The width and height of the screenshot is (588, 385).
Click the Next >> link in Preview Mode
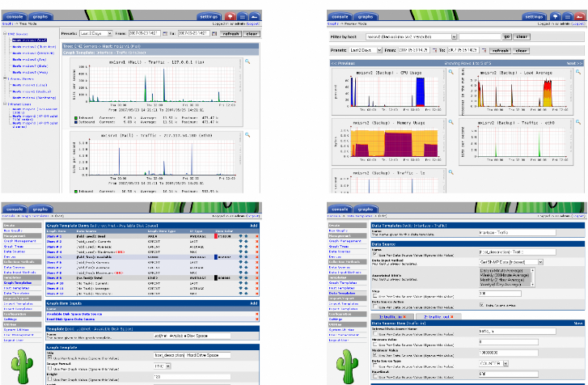(574, 63)
